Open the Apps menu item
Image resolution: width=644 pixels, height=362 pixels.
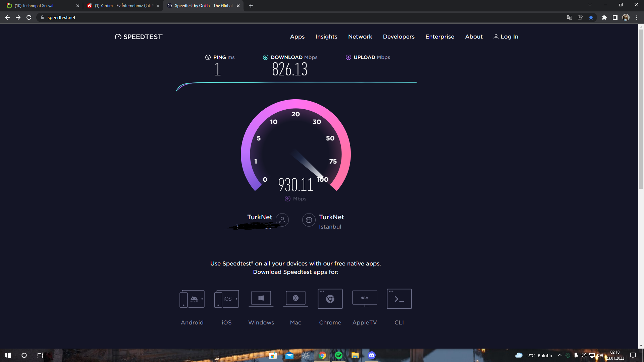(x=297, y=37)
